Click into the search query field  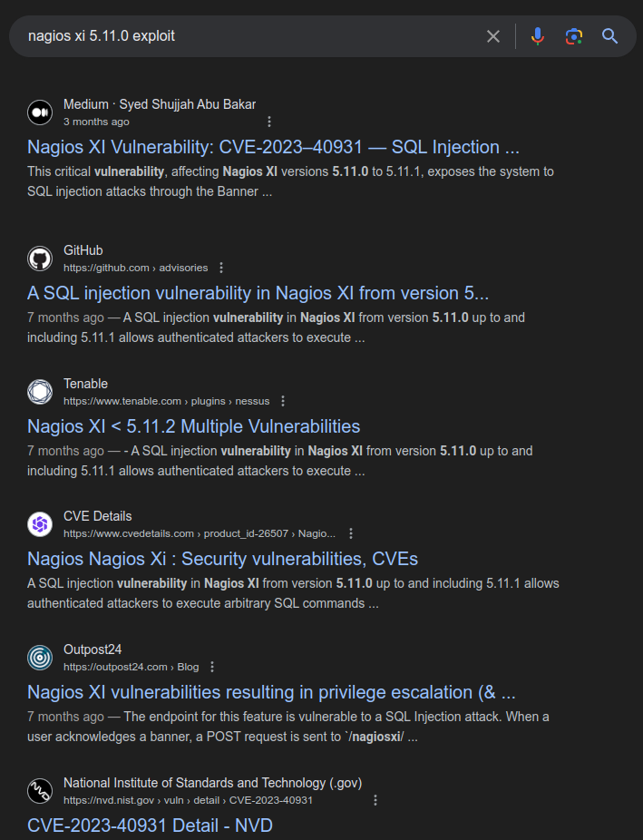(245, 36)
